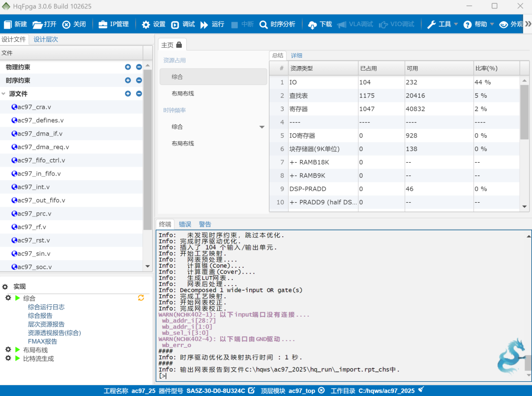Open the FMAX报告 report link

pyautogui.click(x=42, y=341)
